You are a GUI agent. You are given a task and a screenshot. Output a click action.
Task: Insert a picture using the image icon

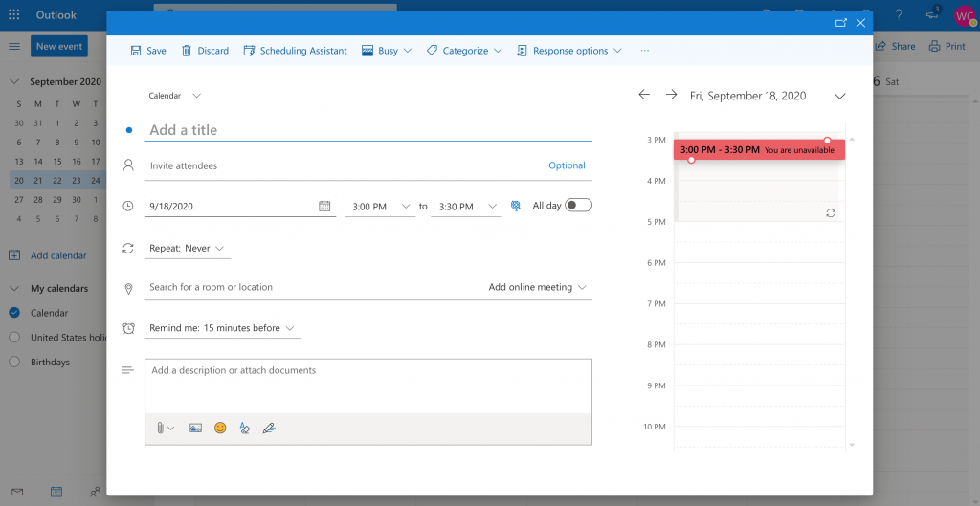[x=195, y=429]
